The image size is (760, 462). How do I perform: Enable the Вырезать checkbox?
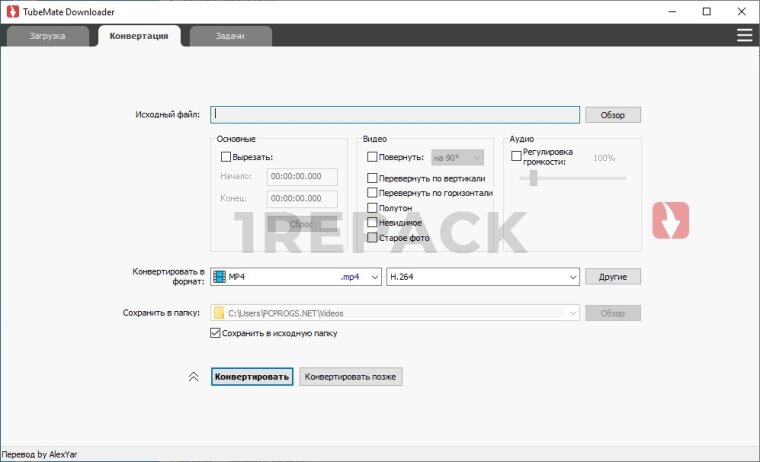point(225,157)
